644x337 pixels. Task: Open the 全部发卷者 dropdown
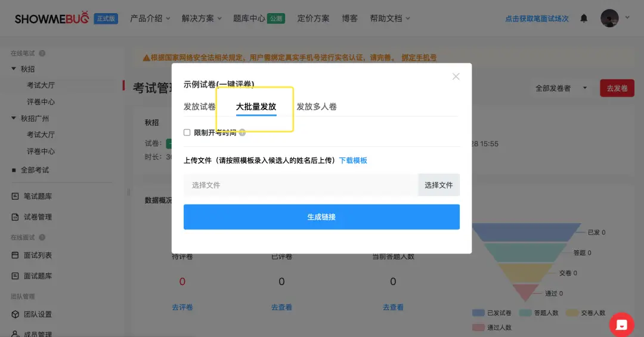(561, 88)
